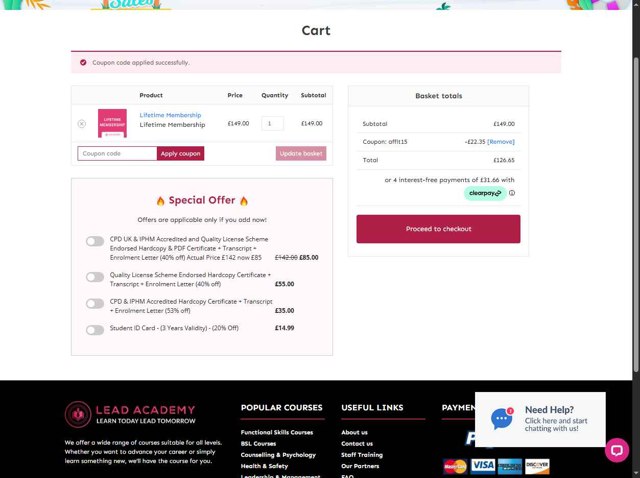Click the Basket totals heading

(439, 96)
